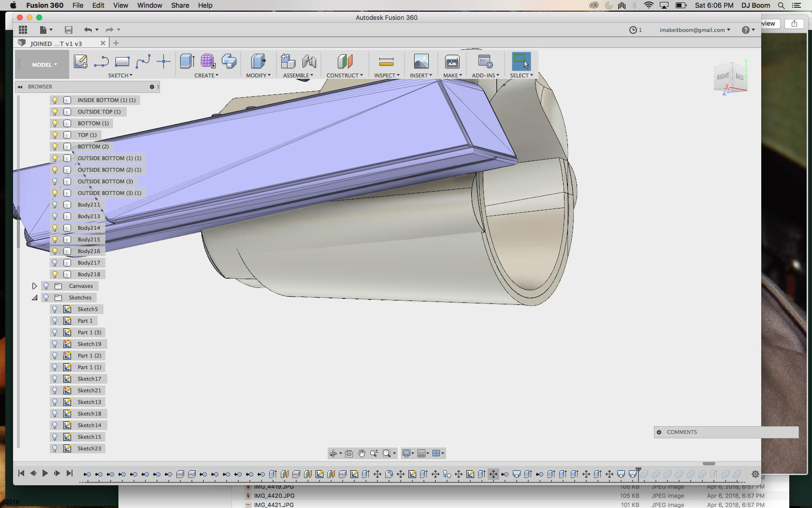Pick the Spline sketch tool
This screenshot has width=812, height=508.
[143, 61]
